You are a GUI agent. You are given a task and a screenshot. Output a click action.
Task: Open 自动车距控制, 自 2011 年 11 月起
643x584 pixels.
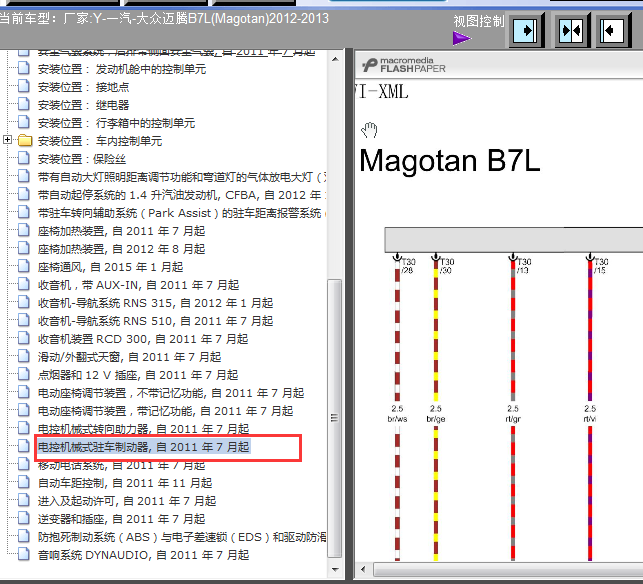click(125, 483)
